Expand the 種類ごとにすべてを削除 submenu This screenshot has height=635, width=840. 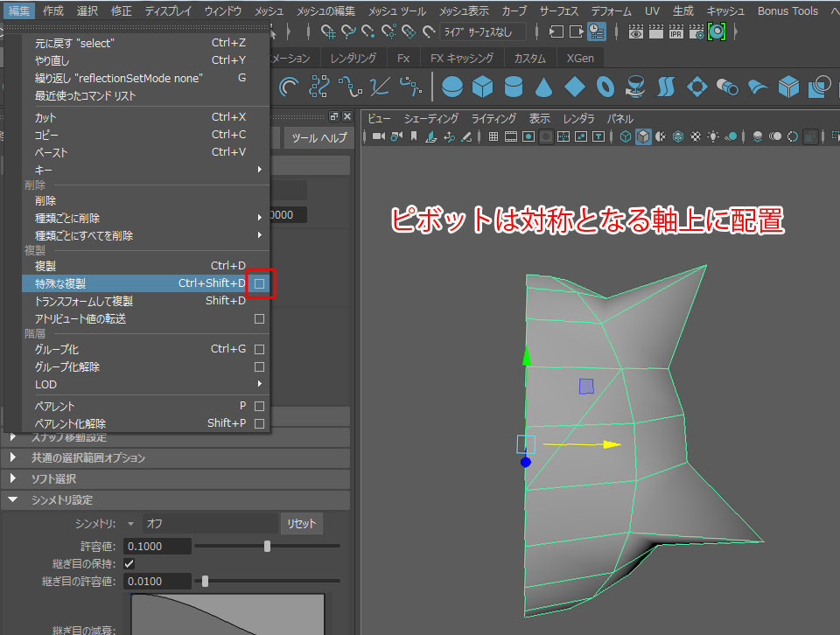pyautogui.click(x=260, y=235)
